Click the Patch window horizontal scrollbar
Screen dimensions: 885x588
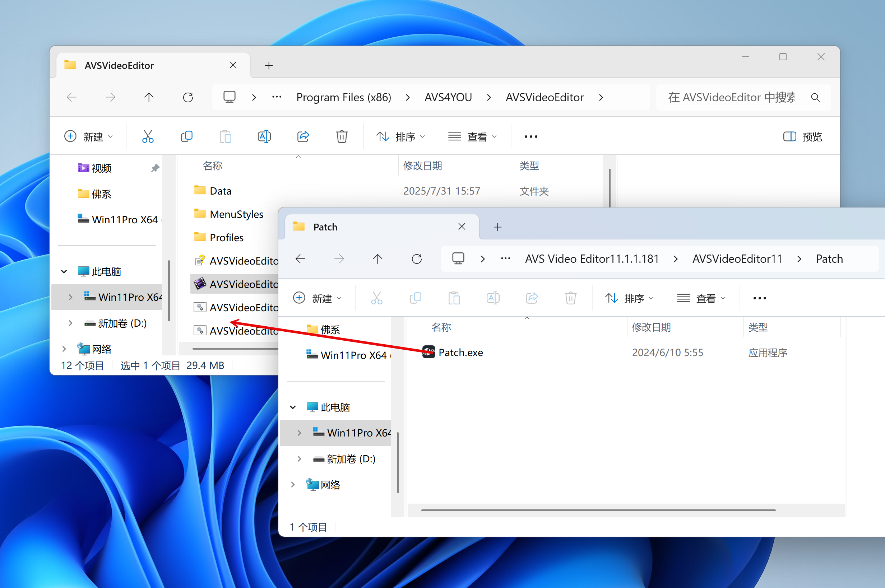[598, 510]
